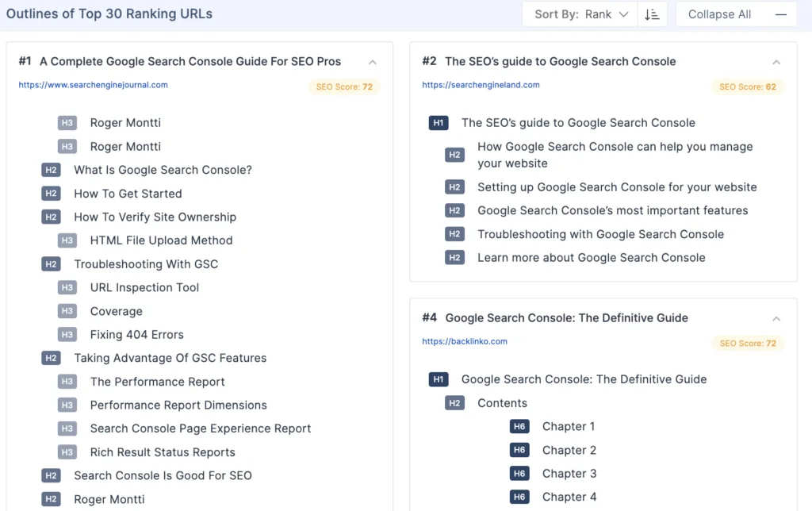
Task: Click H6 icon beside Chapter 1
Action: [x=519, y=427]
